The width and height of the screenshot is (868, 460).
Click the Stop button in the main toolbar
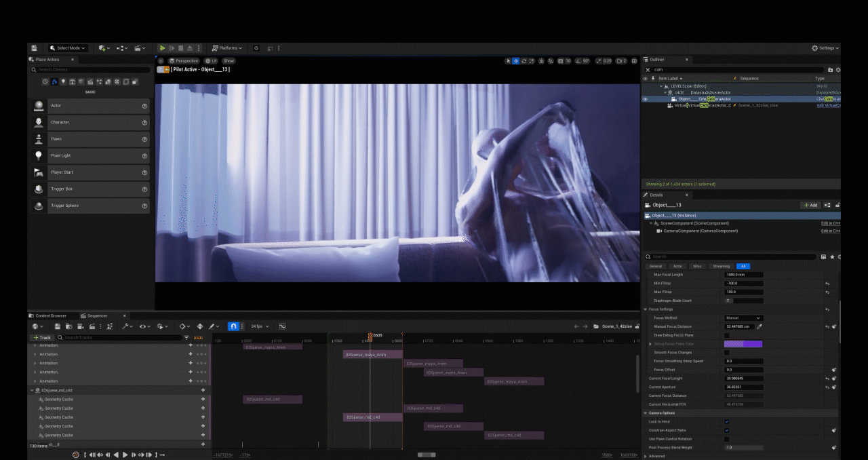(x=180, y=48)
